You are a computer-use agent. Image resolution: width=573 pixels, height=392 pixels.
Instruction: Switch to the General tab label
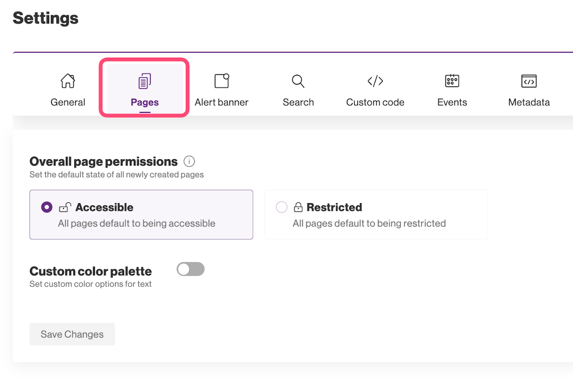(x=68, y=102)
